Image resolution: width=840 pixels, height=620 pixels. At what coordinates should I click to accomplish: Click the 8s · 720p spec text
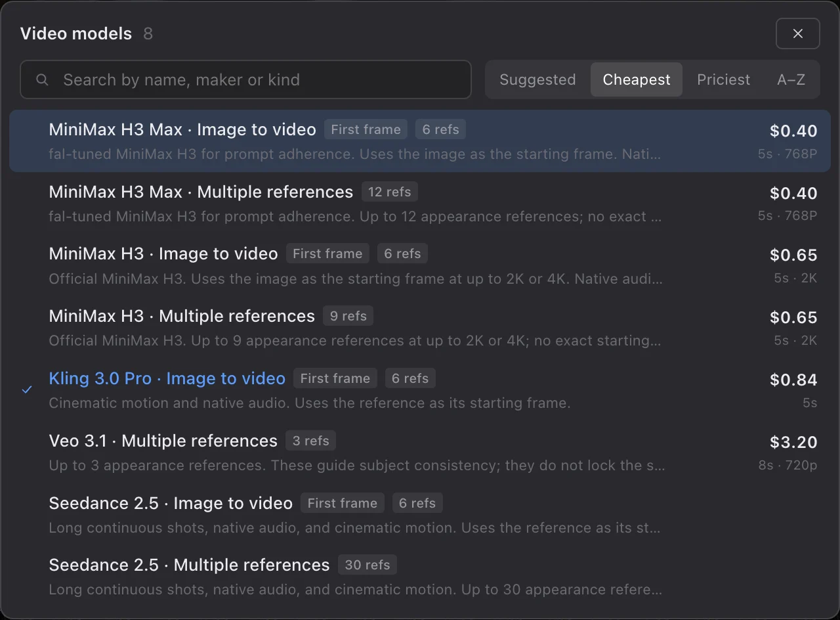click(x=787, y=465)
